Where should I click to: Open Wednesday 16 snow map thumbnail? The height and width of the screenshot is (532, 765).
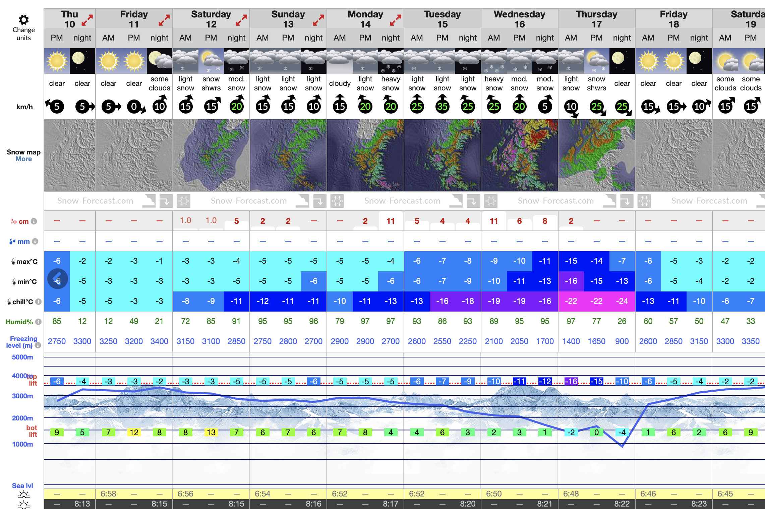pyautogui.click(x=519, y=155)
